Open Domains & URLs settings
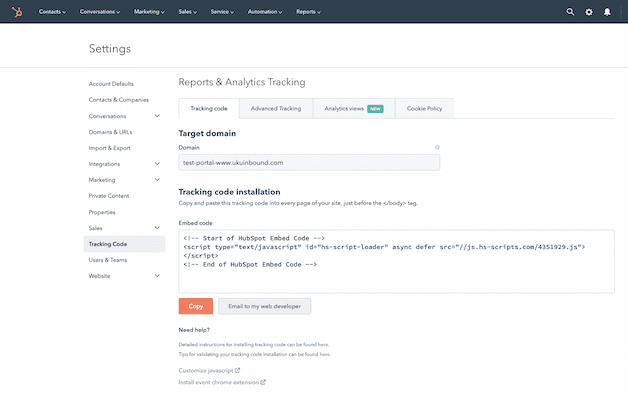Image resolution: width=628 pixels, height=400 pixels. click(110, 132)
